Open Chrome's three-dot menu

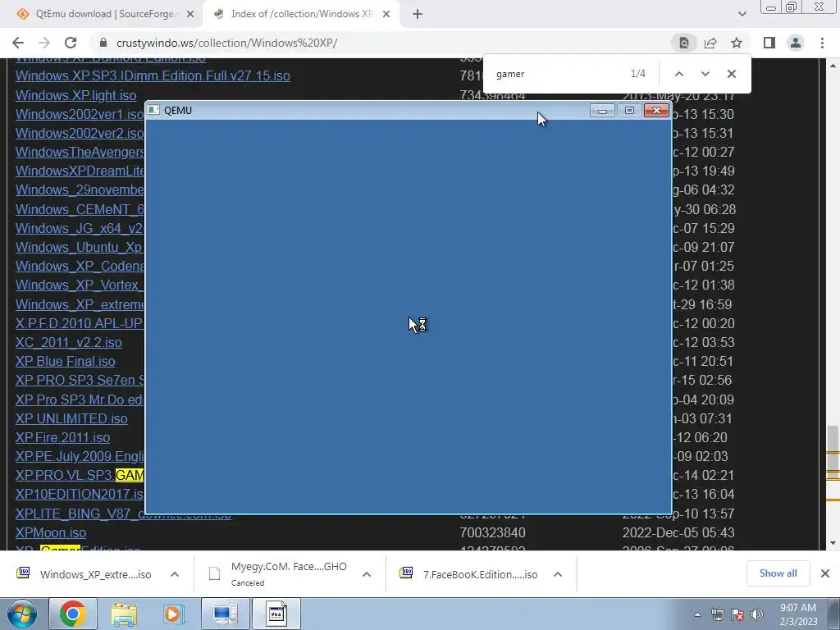click(x=822, y=43)
